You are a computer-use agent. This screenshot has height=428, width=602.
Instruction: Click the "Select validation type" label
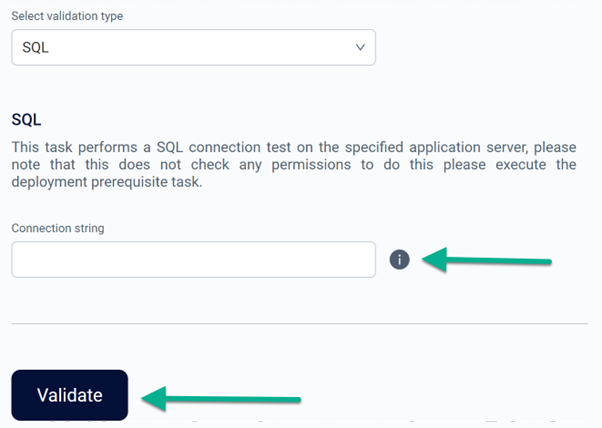pos(67,16)
